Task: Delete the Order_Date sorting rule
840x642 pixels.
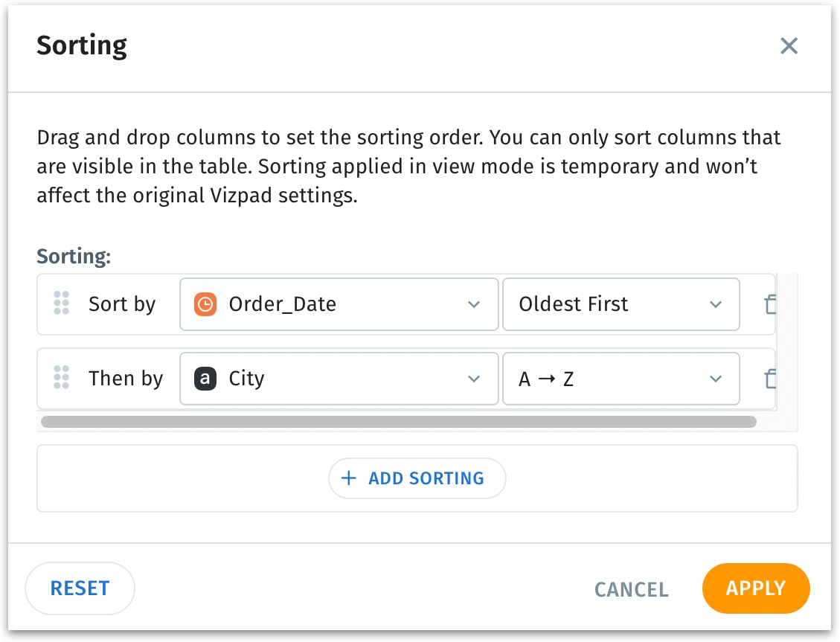Action: (770, 304)
